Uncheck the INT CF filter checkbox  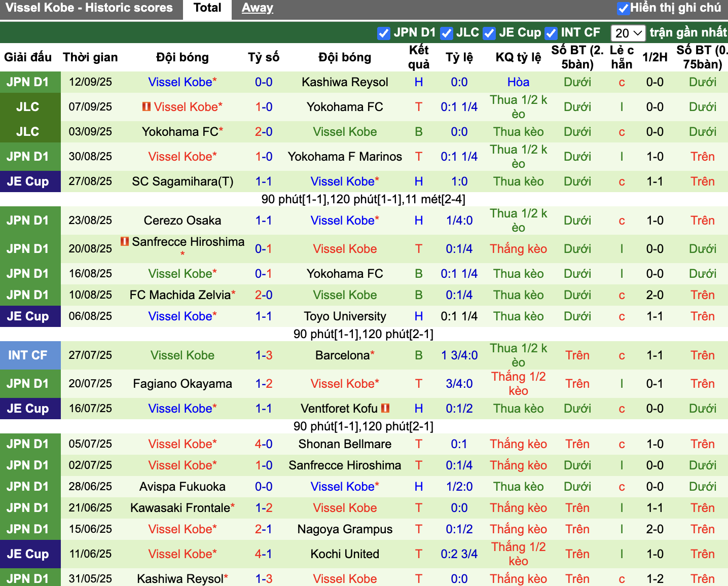(551, 33)
